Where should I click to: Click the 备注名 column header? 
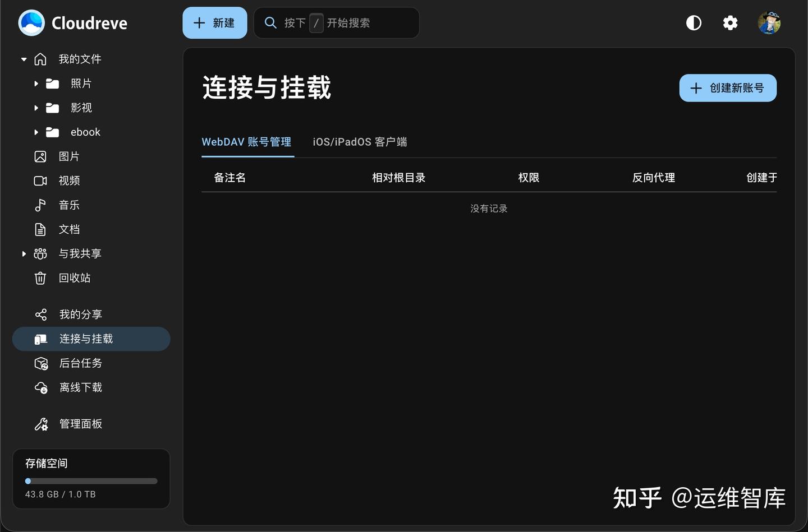230,178
